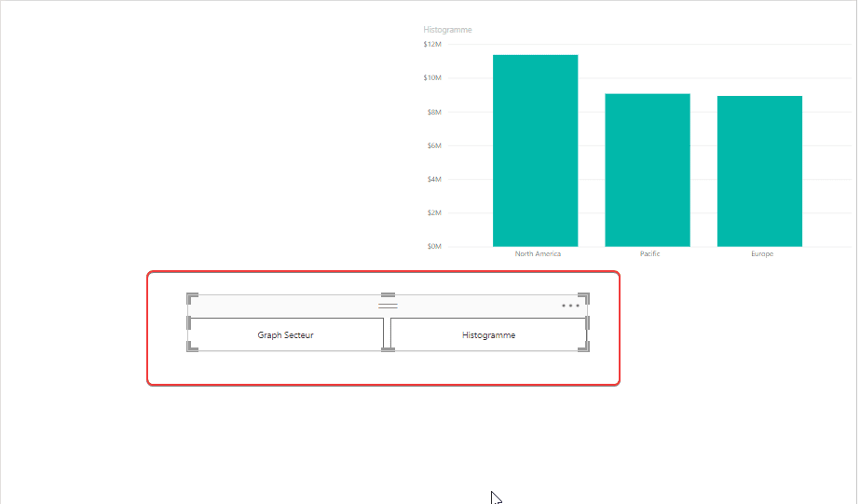Click the slicer's lower-left corner selection handle
The height and width of the screenshot is (504, 860).
192,347
